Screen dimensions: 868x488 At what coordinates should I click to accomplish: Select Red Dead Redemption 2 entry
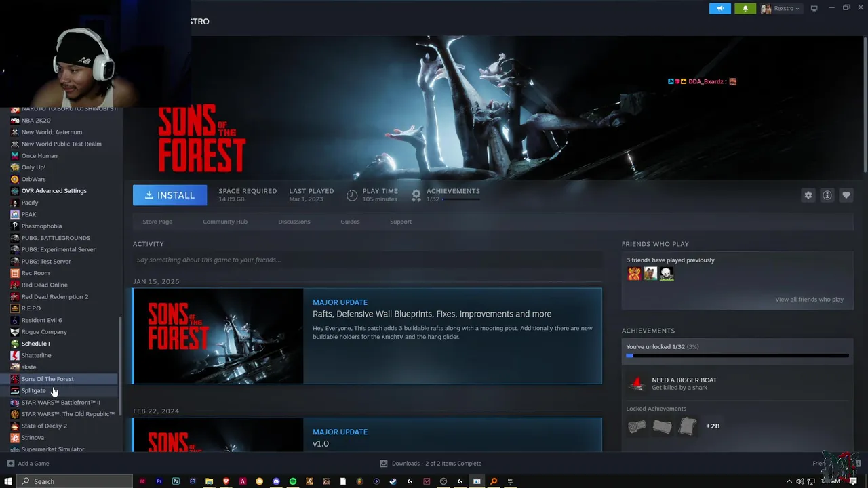point(54,297)
